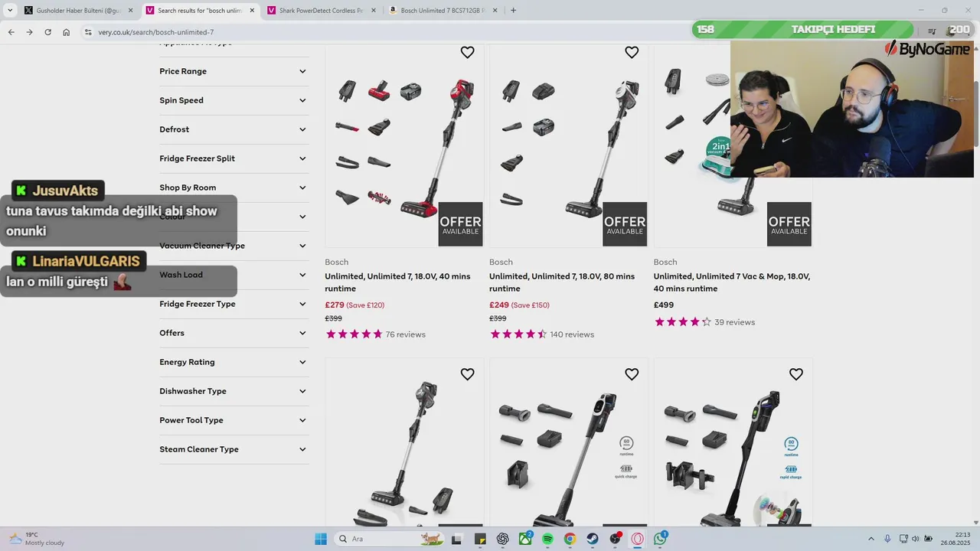Image resolution: width=980 pixels, height=551 pixels.
Task: Click the red Bosch vacuum product image
Action: tap(403, 146)
